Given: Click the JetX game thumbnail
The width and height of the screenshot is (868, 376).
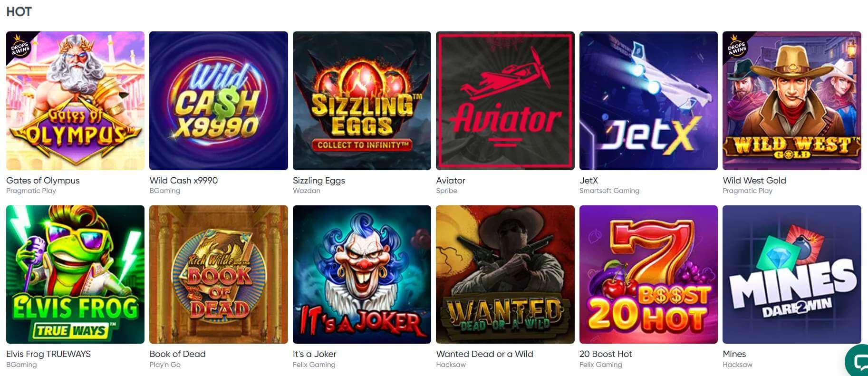Looking at the screenshot, I should (x=648, y=101).
